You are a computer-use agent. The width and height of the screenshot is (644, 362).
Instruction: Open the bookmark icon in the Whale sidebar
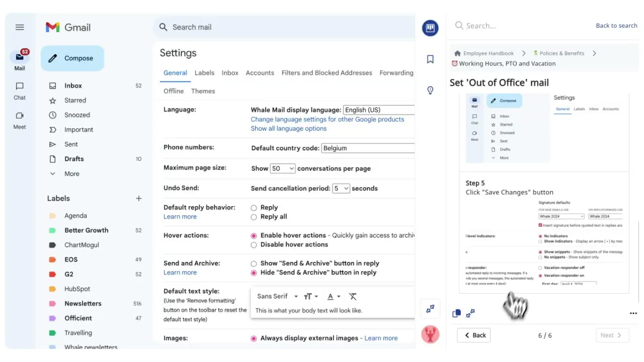point(430,59)
